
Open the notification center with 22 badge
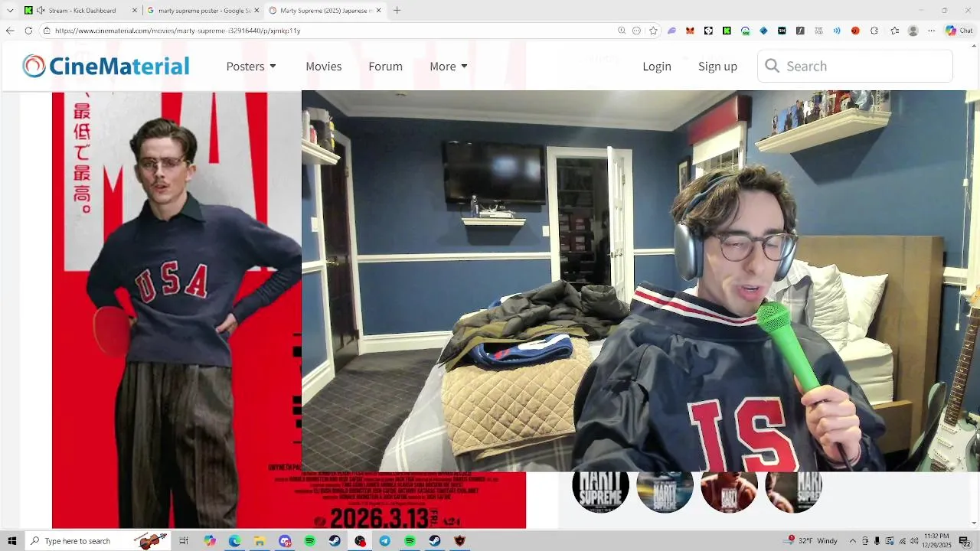pyautogui.click(x=965, y=541)
